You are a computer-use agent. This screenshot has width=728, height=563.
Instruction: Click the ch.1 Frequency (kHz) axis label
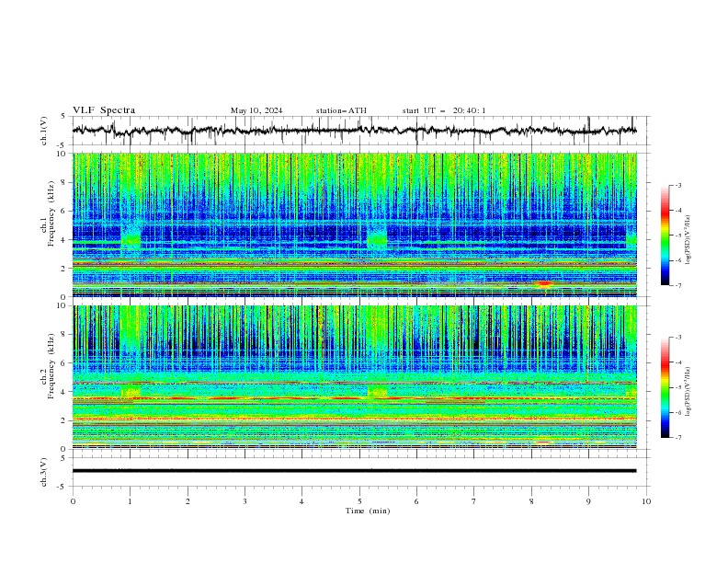[48, 212]
